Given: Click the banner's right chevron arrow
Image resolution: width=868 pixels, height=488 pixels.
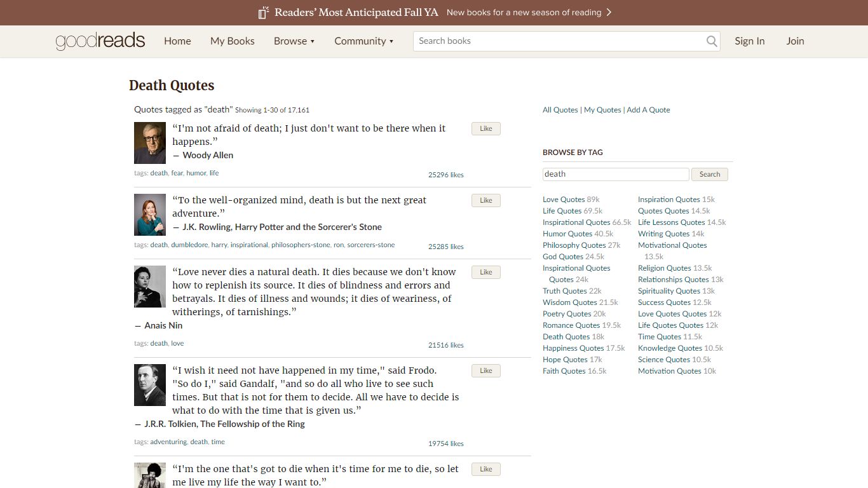Looking at the screenshot, I should click(x=609, y=12).
